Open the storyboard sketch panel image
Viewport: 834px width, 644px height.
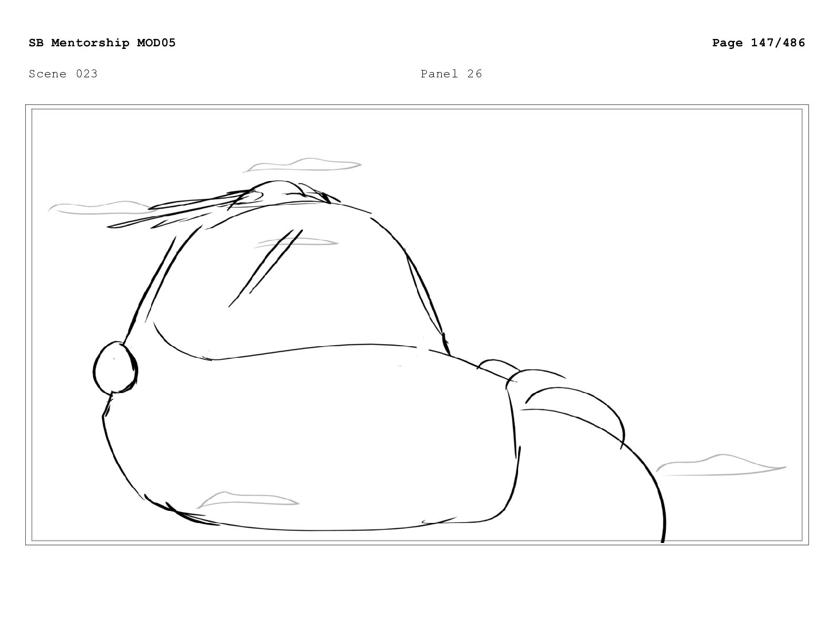point(417,325)
